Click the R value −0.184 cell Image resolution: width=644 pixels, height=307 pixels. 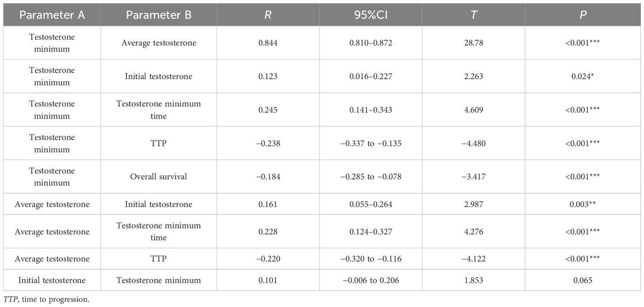point(268,177)
